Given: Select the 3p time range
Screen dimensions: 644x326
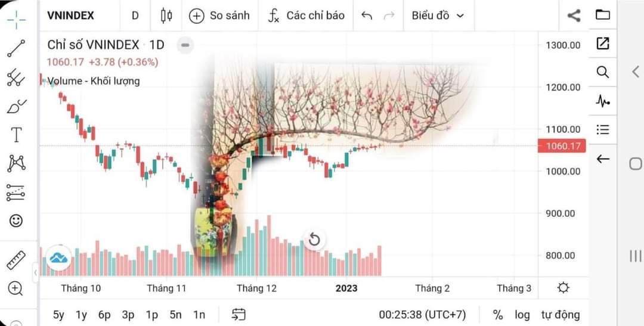Looking at the screenshot, I should click(x=128, y=315).
